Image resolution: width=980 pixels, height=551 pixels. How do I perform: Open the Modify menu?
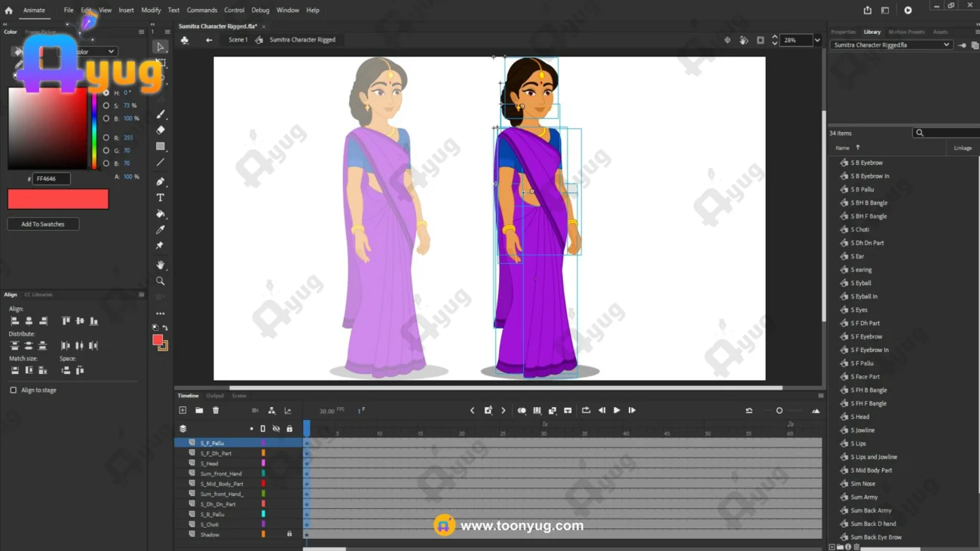151,11
